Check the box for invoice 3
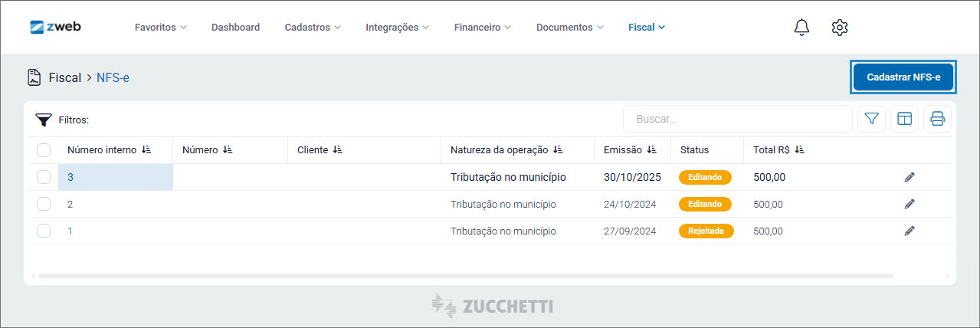 coord(44,177)
